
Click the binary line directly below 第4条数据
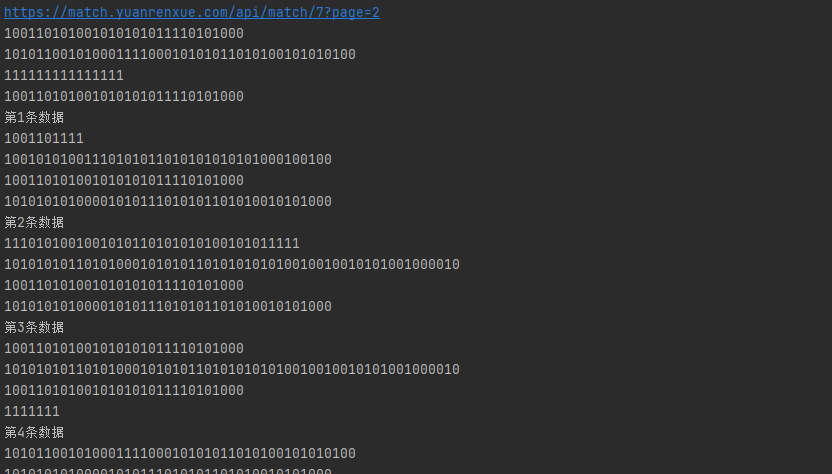click(180, 454)
